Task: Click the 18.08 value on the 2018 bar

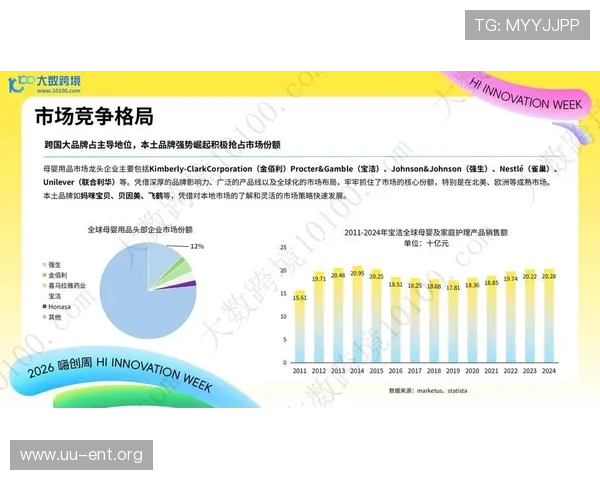Action: pyautogui.click(x=434, y=286)
